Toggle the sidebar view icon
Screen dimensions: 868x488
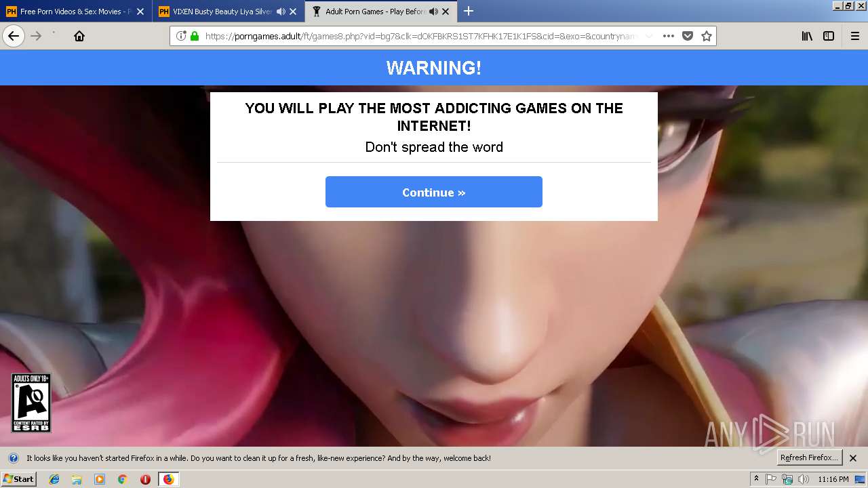[x=829, y=36]
